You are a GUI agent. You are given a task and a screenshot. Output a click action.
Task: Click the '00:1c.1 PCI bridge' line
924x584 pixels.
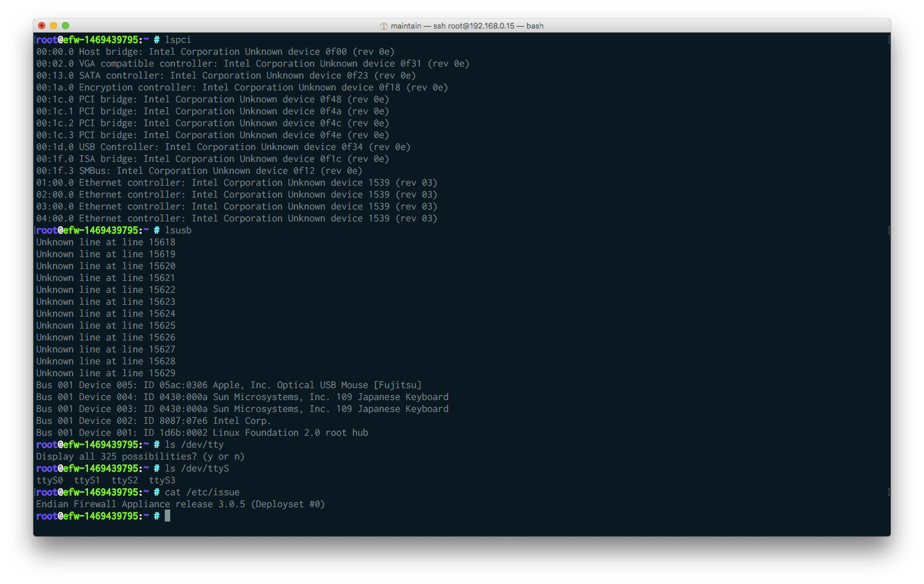point(213,111)
